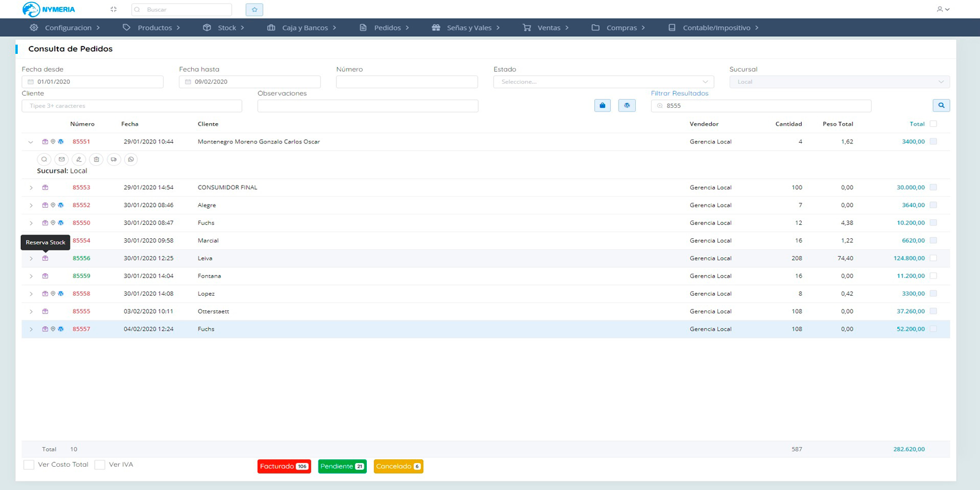The image size is (980, 490).
Task: Click the favorites star button
Action: click(254, 9)
